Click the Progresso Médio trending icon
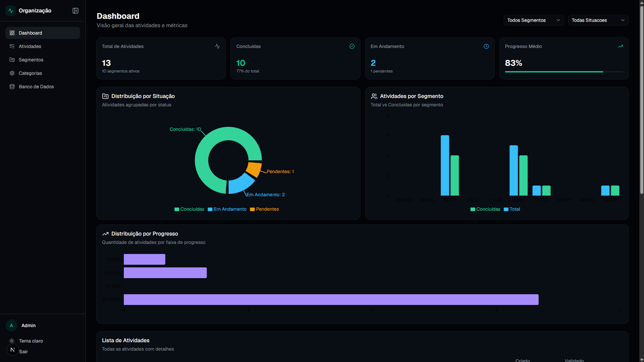 pyautogui.click(x=621, y=46)
